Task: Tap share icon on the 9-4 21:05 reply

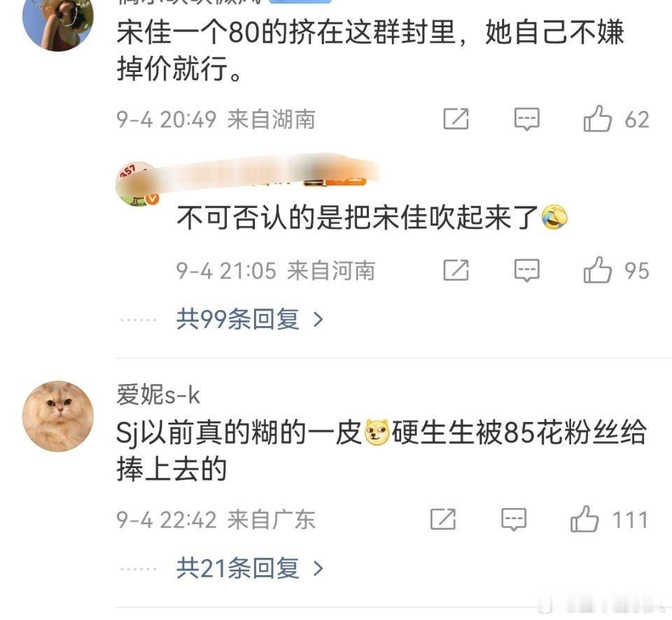Action: [456, 270]
